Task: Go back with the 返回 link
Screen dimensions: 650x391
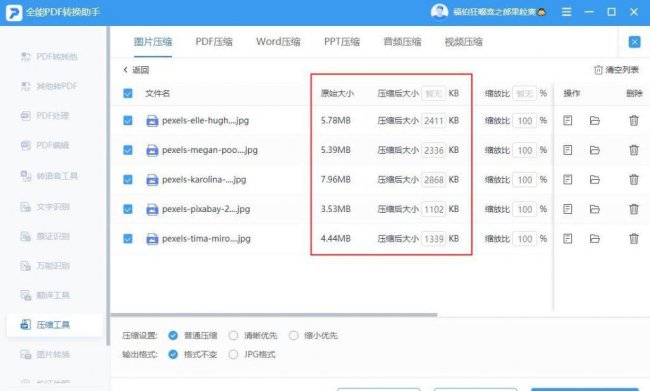Action: tap(136, 70)
